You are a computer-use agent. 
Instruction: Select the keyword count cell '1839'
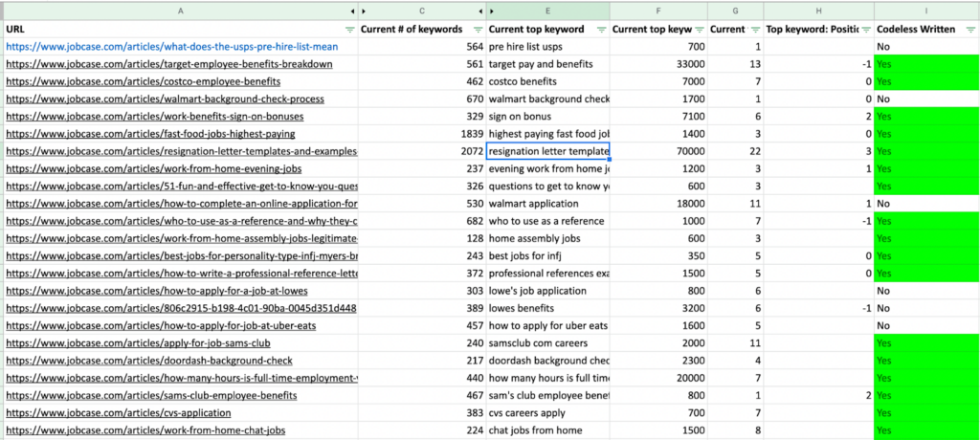[422, 134]
